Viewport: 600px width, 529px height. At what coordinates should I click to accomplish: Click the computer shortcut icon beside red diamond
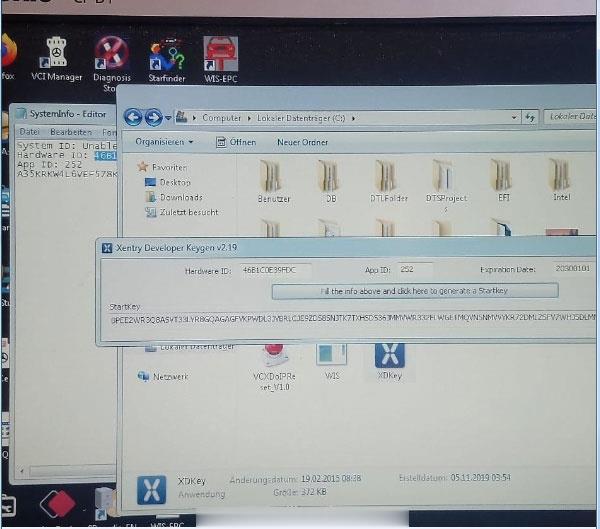tap(105, 503)
